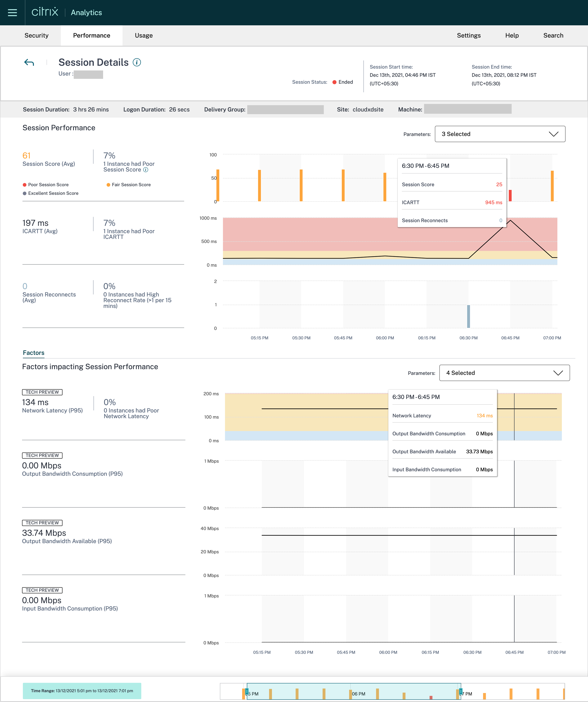Click the back arrow icon
Viewport: 588px width, 702px height.
point(29,62)
